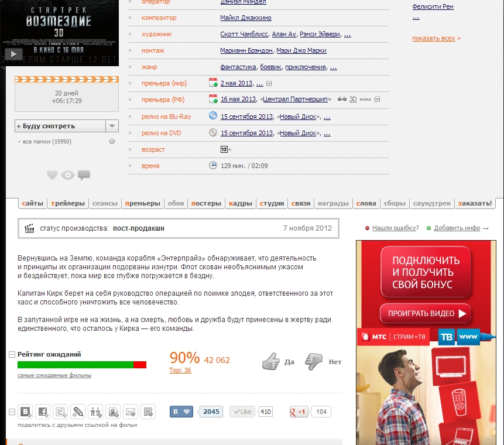Image resolution: width=504 pixels, height=445 pixels.
Task: Send link via the email envelope icon
Action: coord(131,412)
